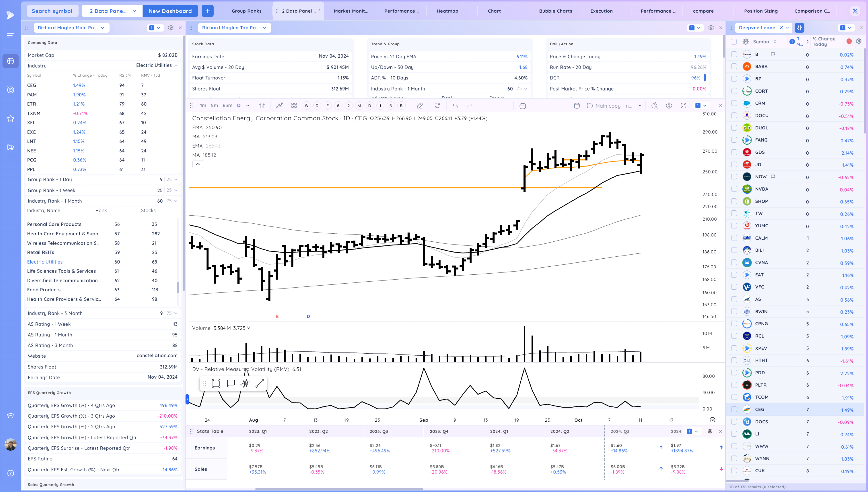Click the refresh chart icon
The width and height of the screenshot is (868, 492).
click(437, 106)
